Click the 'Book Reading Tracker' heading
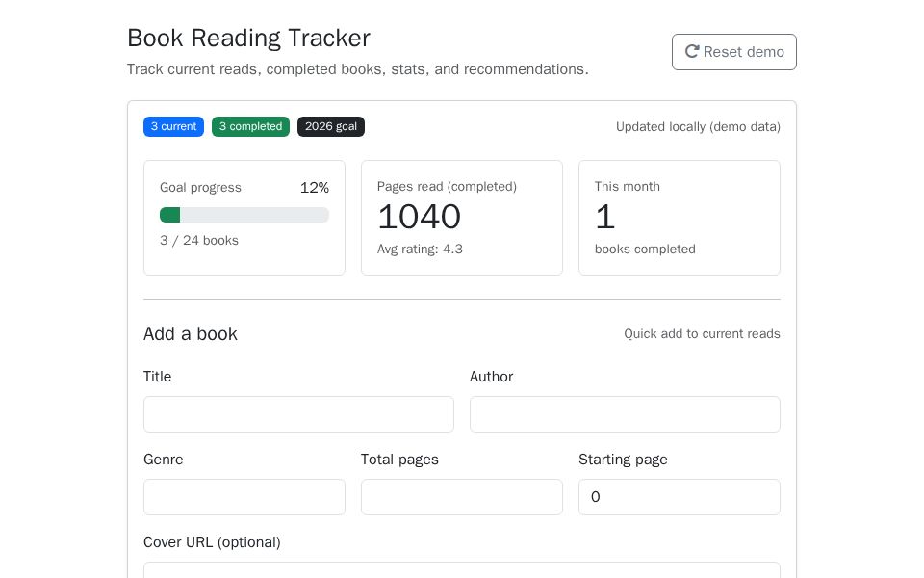The image size is (924, 578). tap(248, 39)
